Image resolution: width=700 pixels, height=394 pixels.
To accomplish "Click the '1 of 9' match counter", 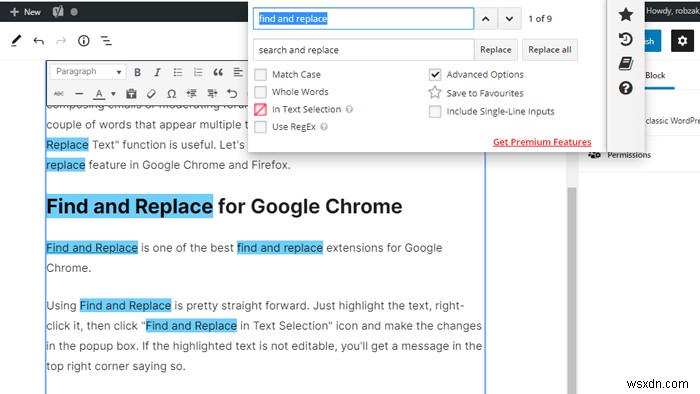I will pyautogui.click(x=540, y=19).
